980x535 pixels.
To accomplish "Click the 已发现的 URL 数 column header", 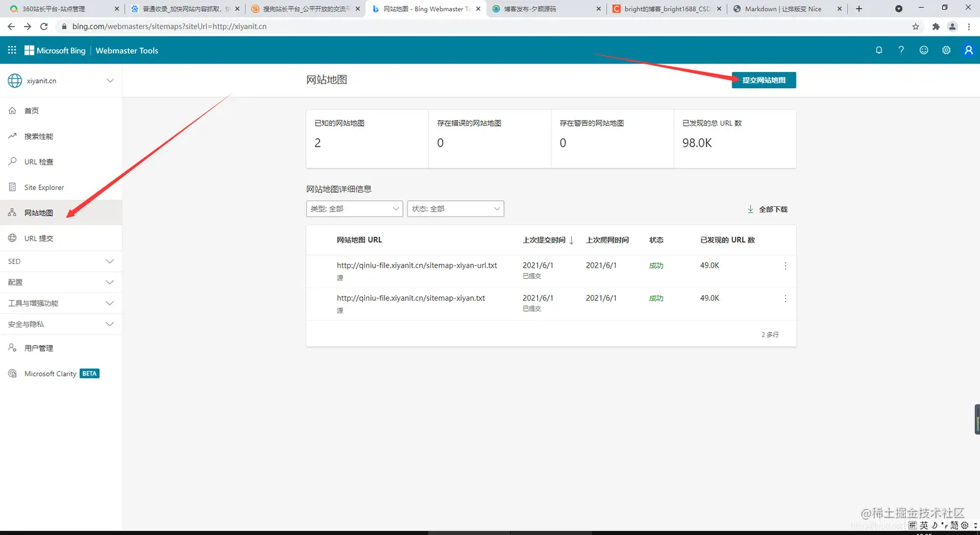I will (727, 240).
